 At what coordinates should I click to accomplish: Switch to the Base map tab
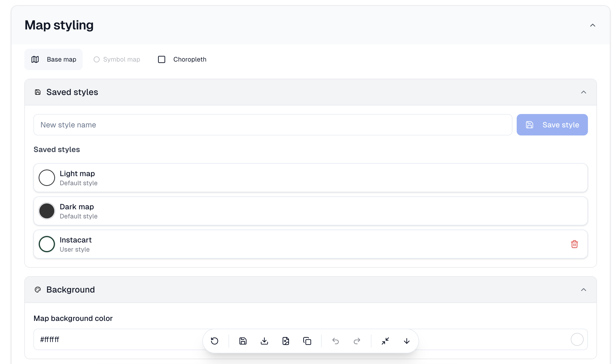[x=54, y=59]
